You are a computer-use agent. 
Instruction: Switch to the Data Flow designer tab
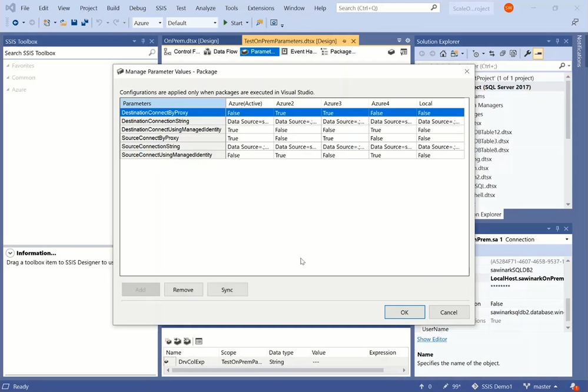tap(221, 52)
